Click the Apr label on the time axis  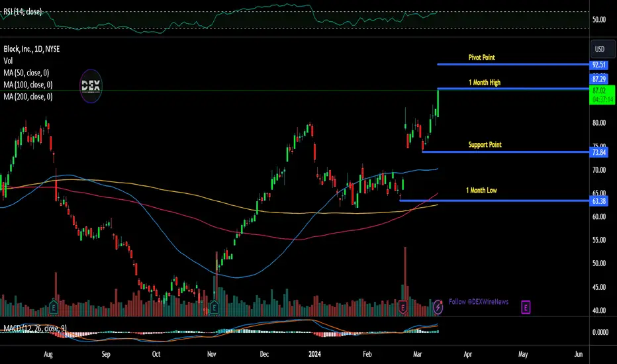468,354
